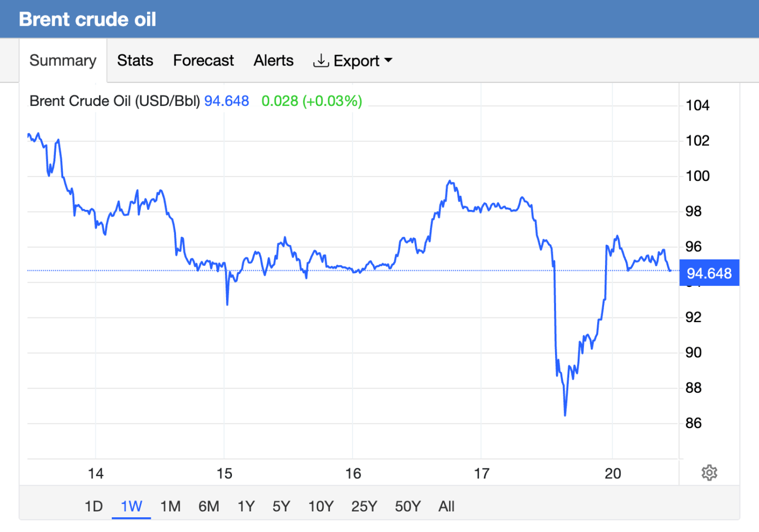The height and width of the screenshot is (532, 759).
Task: Select the 1W time range
Action: tap(131, 506)
